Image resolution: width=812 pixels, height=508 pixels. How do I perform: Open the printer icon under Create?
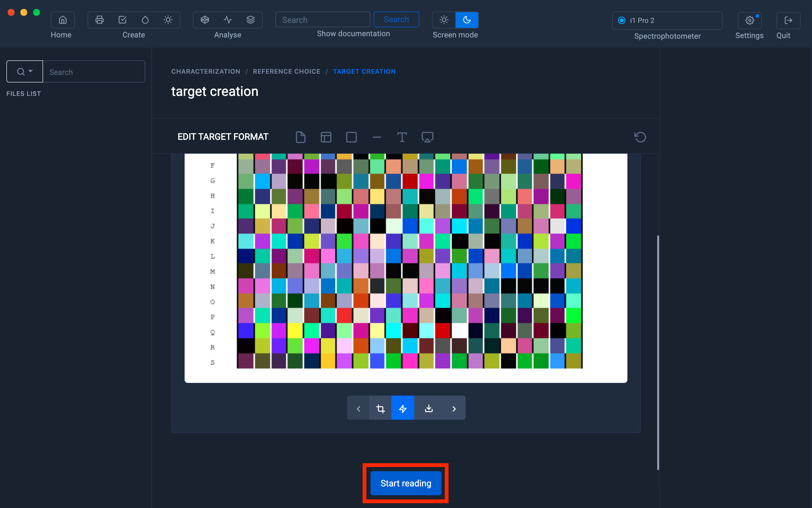pos(99,20)
